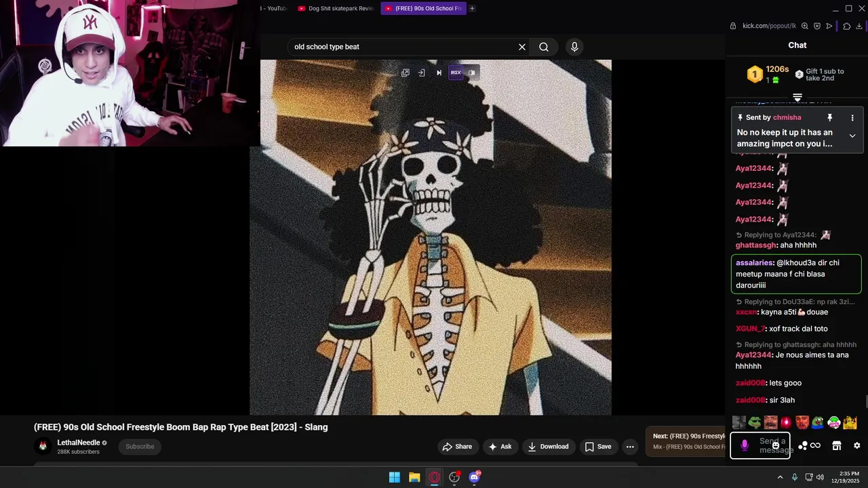The height and width of the screenshot is (488, 868).
Task: Open chat settings gear icon
Action: 856,445
